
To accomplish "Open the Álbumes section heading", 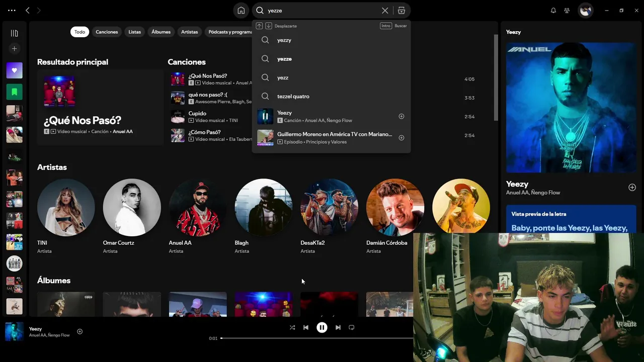I will pyautogui.click(x=54, y=280).
